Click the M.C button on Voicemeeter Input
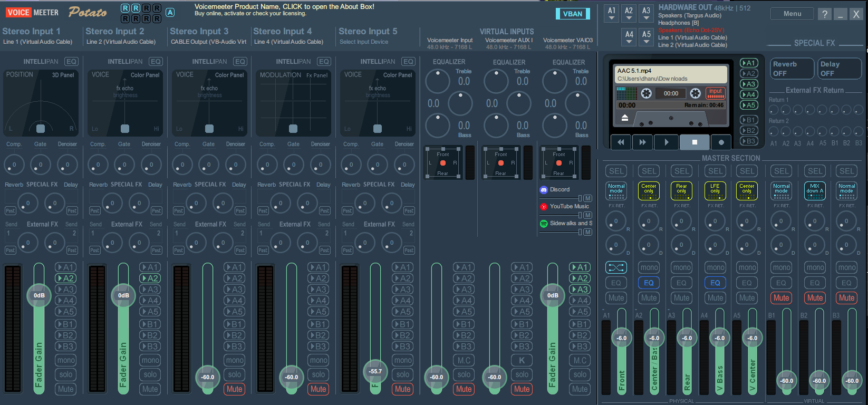Screen dimensions: 868x405 (464, 360)
